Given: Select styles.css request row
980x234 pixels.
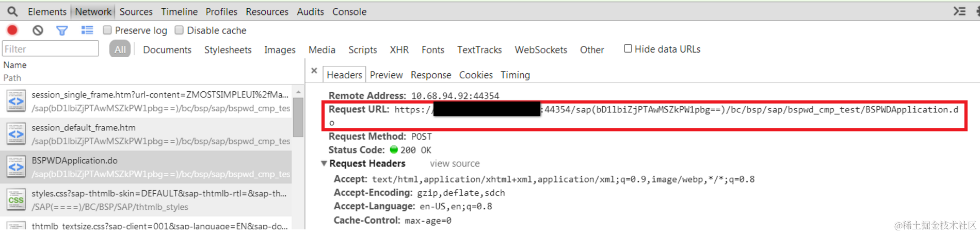Looking at the screenshot, I should coord(146,200).
